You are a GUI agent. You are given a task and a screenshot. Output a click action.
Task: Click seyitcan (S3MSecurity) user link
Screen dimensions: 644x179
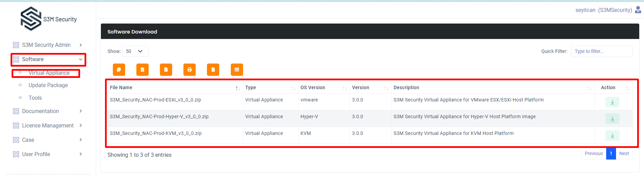click(604, 10)
